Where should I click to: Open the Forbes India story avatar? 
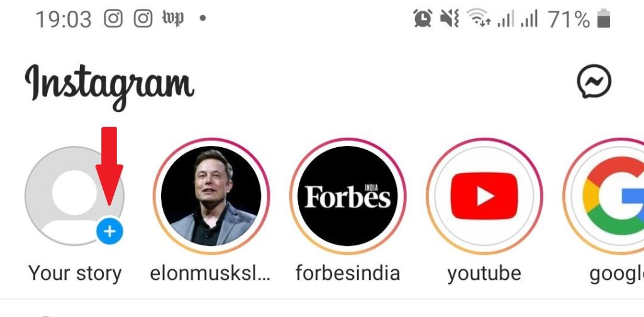pyautogui.click(x=347, y=196)
